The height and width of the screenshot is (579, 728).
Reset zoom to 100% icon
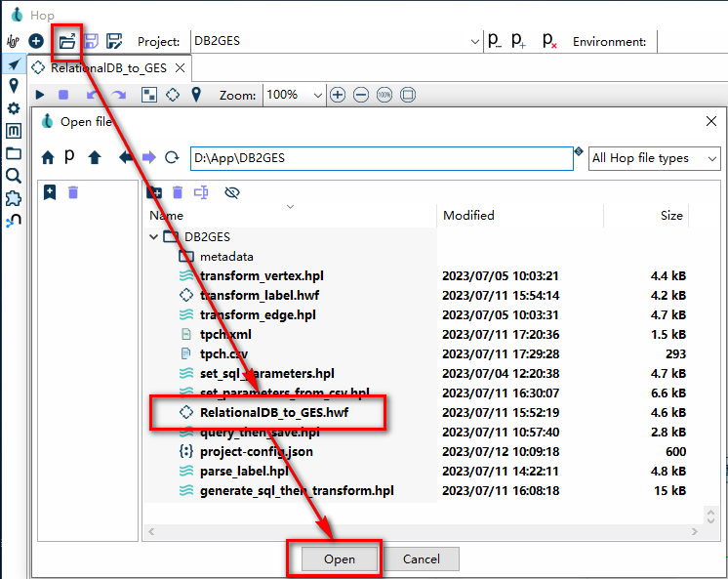(x=384, y=95)
